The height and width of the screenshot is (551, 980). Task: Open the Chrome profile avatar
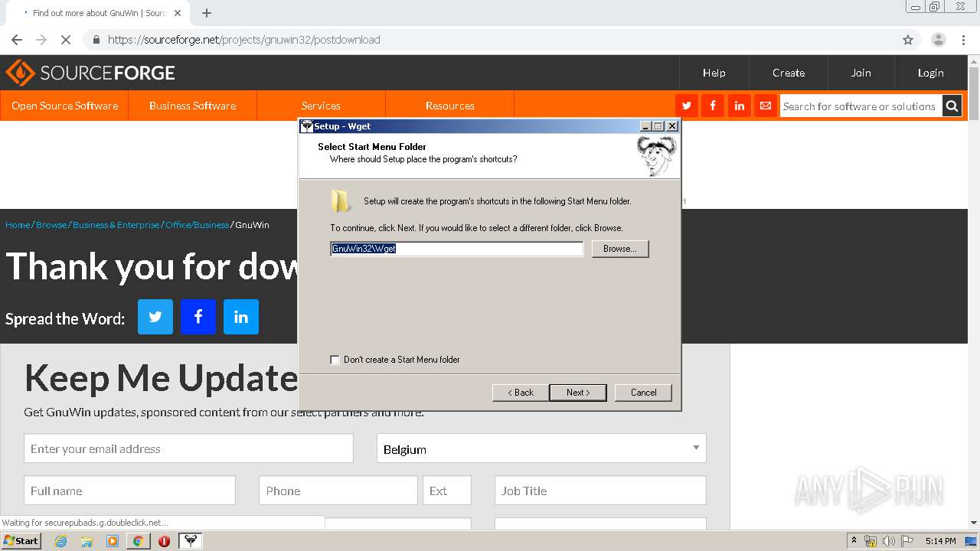[938, 40]
